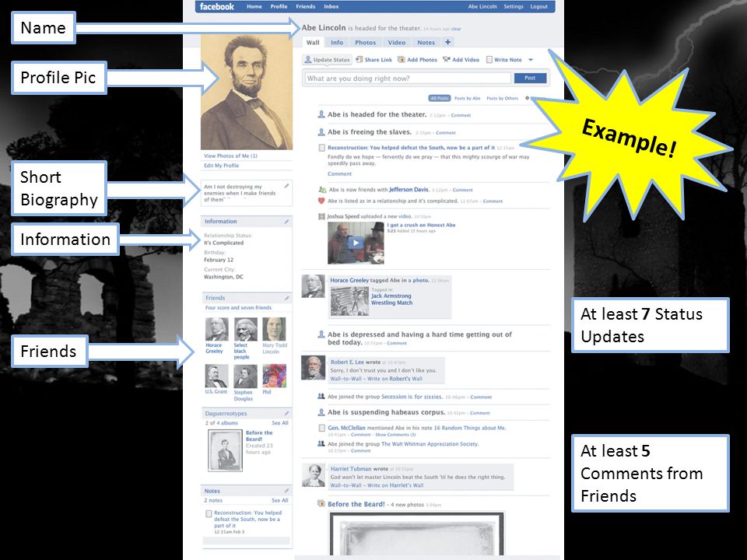Click Abe Lincoln account link in top bar

pos(482,7)
